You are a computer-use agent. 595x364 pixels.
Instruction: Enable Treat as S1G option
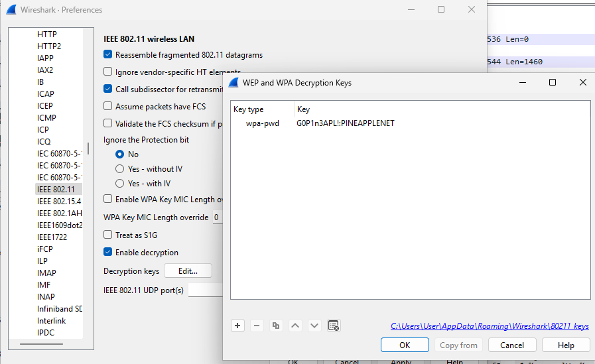coord(107,235)
